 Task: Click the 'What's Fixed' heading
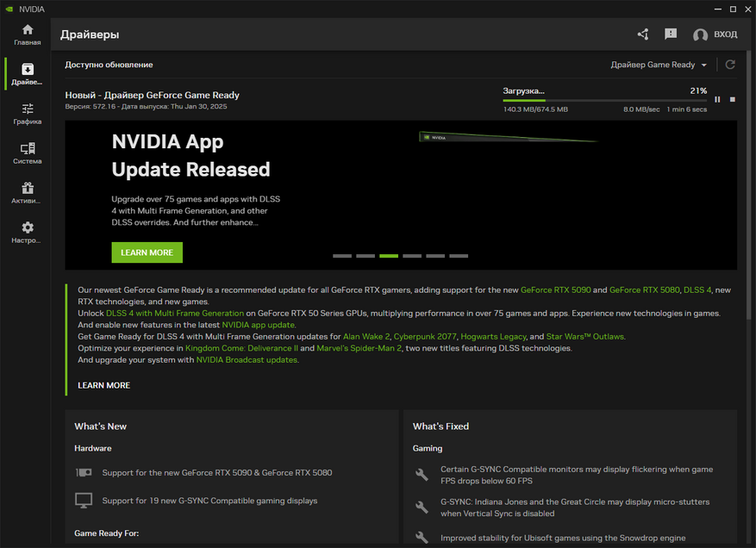pyautogui.click(x=440, y=426)
